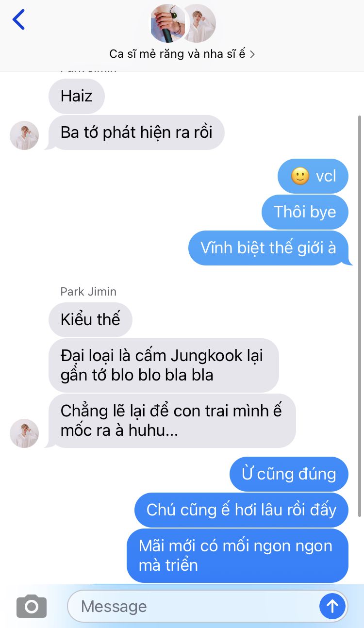Tap the 'Park Jimin' sender name label
Image resolution: width=364 pixels, height=628 pixels.
(x=88, y=292)
